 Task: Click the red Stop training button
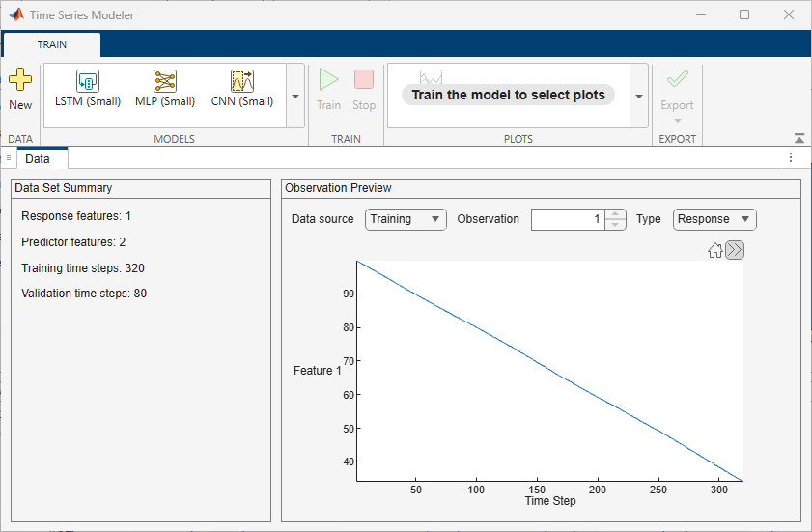click(x=364, y=81)
